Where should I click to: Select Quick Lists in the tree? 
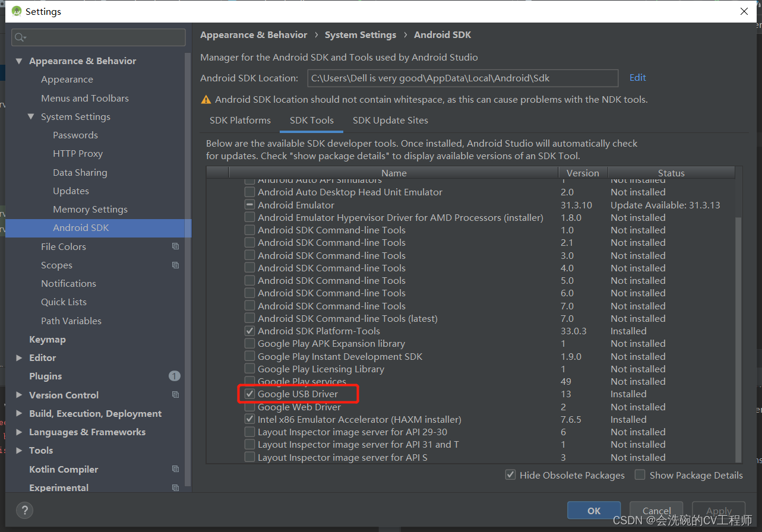[x=64, y=302]
